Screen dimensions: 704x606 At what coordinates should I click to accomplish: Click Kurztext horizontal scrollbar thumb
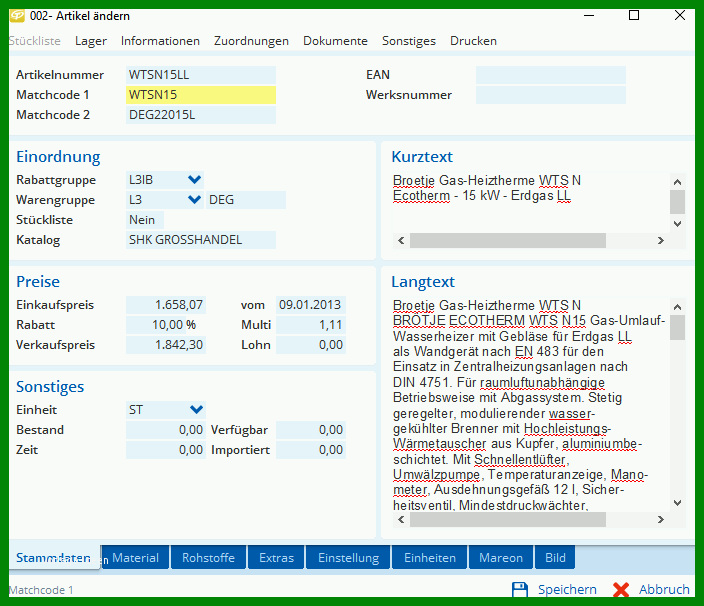[508, 241]
